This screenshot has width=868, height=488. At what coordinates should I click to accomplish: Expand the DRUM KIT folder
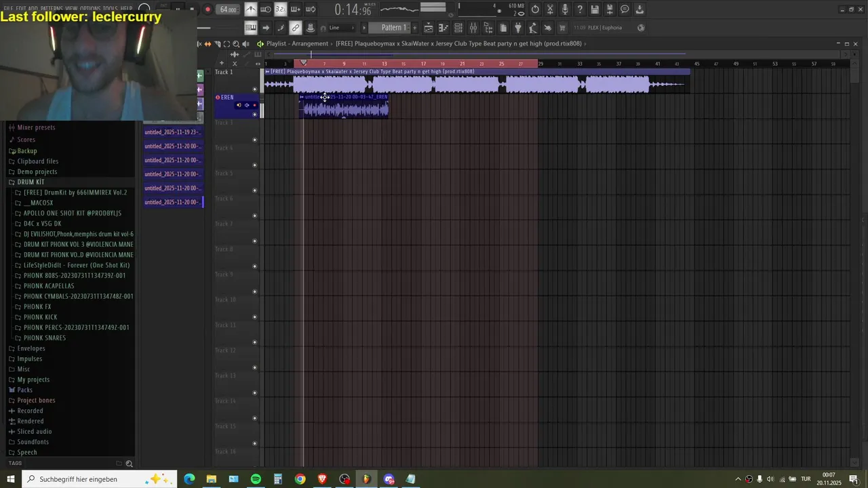pos(31,182)
